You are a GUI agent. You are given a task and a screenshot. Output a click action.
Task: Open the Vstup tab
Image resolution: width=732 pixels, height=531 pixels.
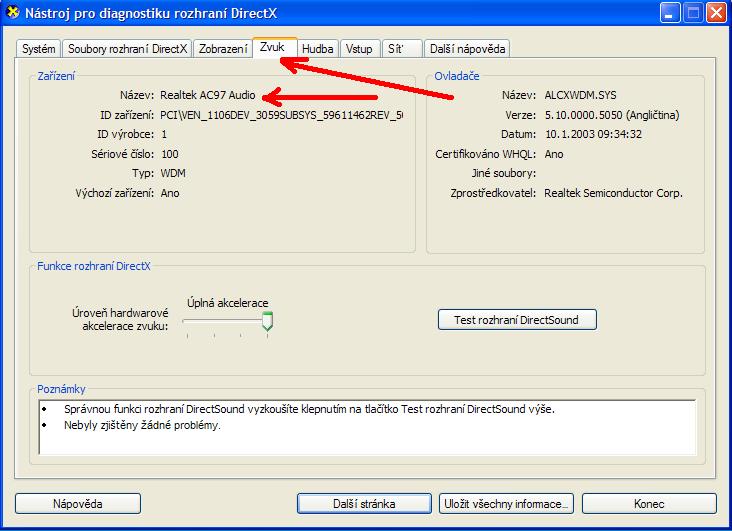359,49
